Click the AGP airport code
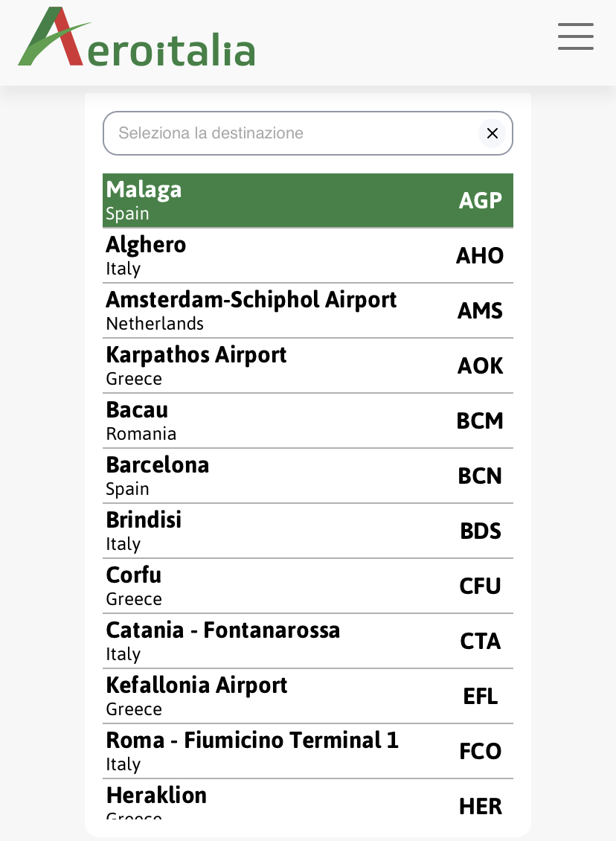The width and height of the screenshot is (616, 841). [x=480, y=201]
